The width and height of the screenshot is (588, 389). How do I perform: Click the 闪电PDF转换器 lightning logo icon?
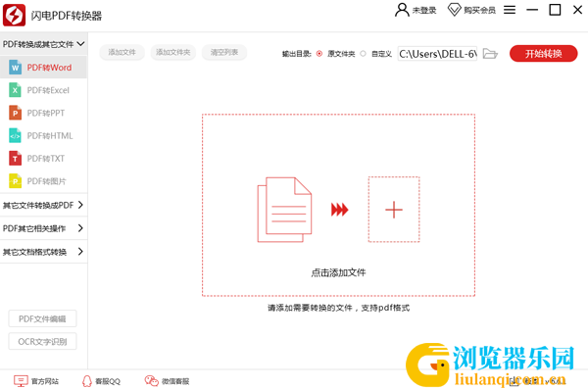point(15,15)
